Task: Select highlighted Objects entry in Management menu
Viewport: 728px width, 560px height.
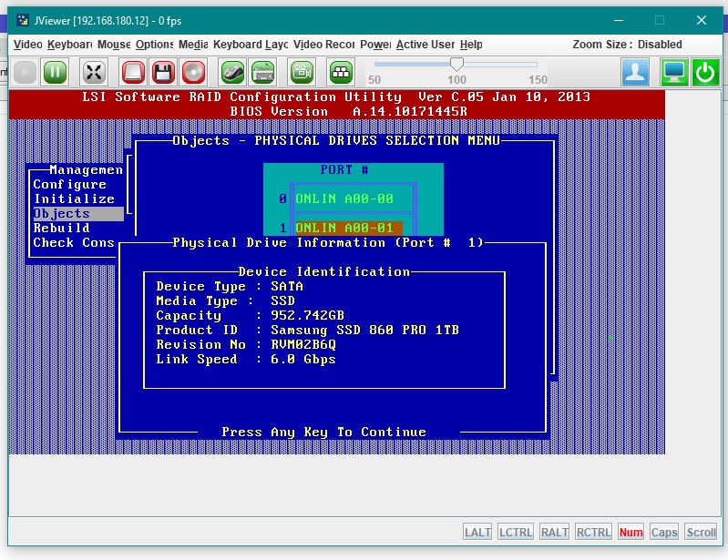Action: click(x=78, y=213)
